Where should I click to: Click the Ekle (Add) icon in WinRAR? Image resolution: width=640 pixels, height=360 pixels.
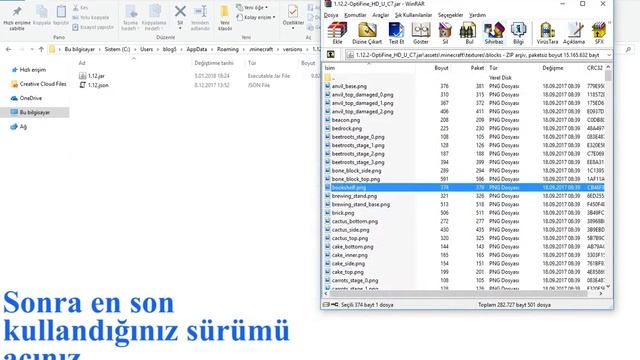[x=337, y=33]
